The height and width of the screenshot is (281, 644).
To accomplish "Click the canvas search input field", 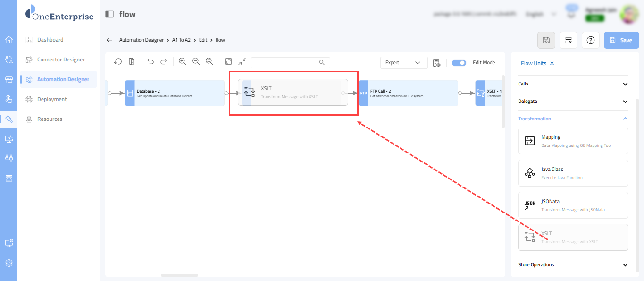I will [285, 62].
